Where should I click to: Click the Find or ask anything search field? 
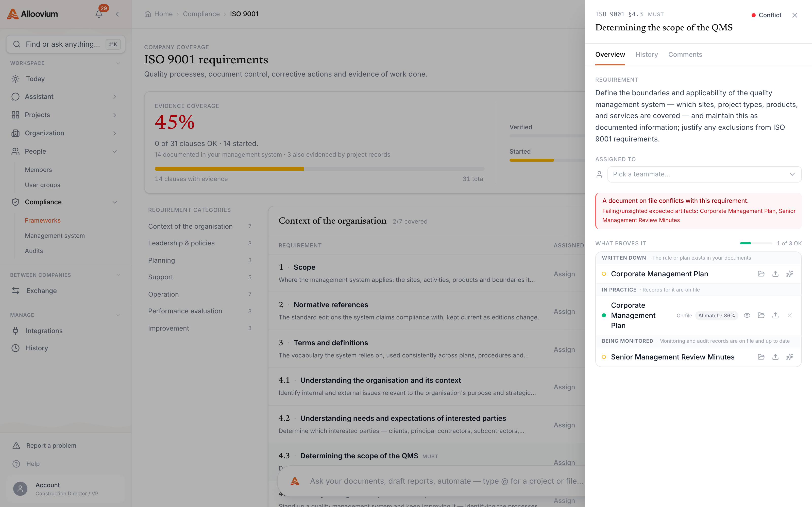[x=66, y=44]
